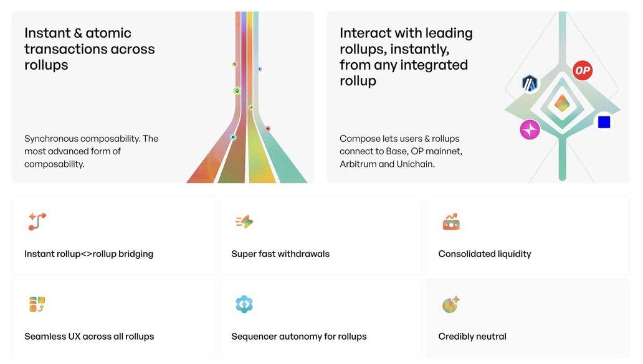Screen dimensions: 643x364
Task: Select the Instant rollup<>rollup bridging label
Action: (88, 254)
